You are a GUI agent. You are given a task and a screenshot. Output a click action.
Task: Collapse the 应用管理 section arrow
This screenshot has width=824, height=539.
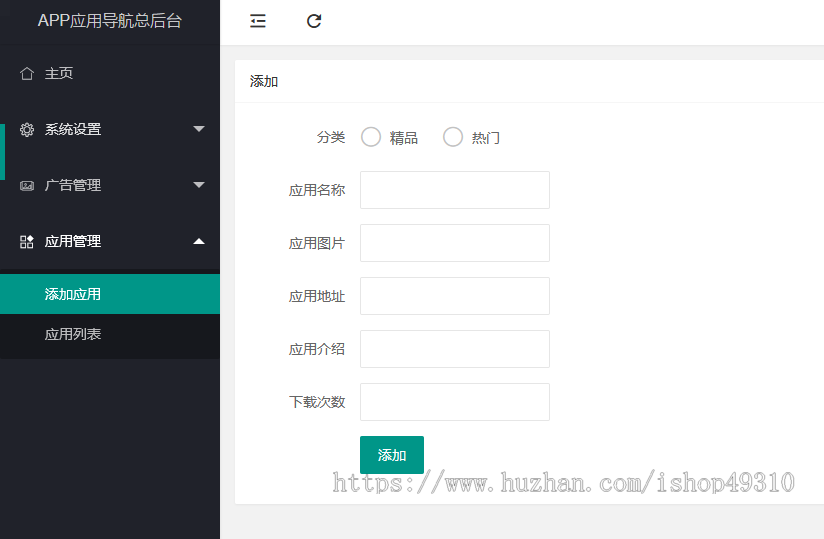point(199,241)
